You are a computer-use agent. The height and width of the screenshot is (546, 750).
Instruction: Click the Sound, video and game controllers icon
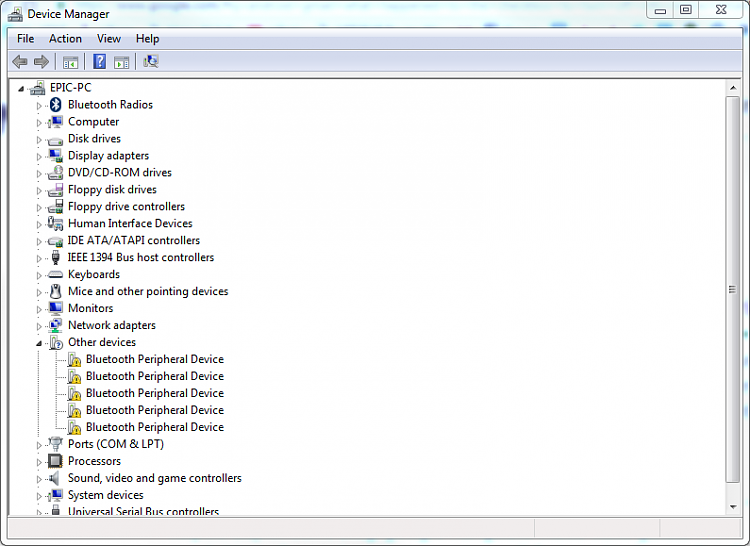(x=55, y=478)
